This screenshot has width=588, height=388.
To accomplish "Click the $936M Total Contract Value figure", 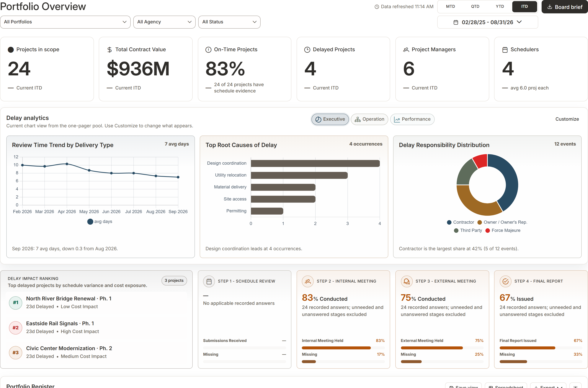I will (x=138, y=69).
